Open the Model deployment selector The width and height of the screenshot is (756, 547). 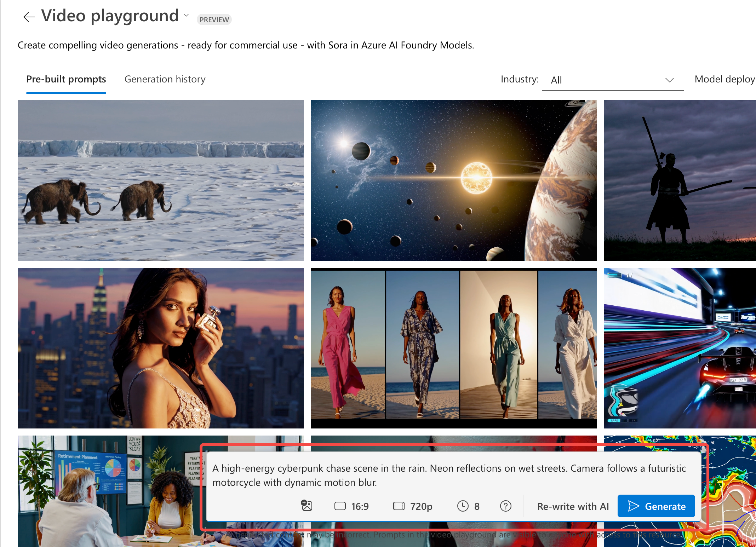724,79
